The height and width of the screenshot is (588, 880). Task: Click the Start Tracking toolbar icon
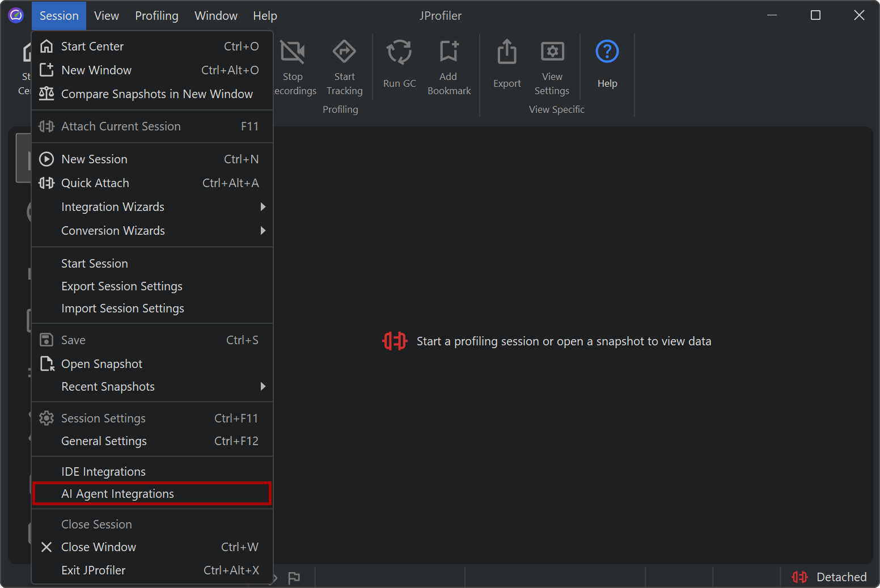point(344,53)
